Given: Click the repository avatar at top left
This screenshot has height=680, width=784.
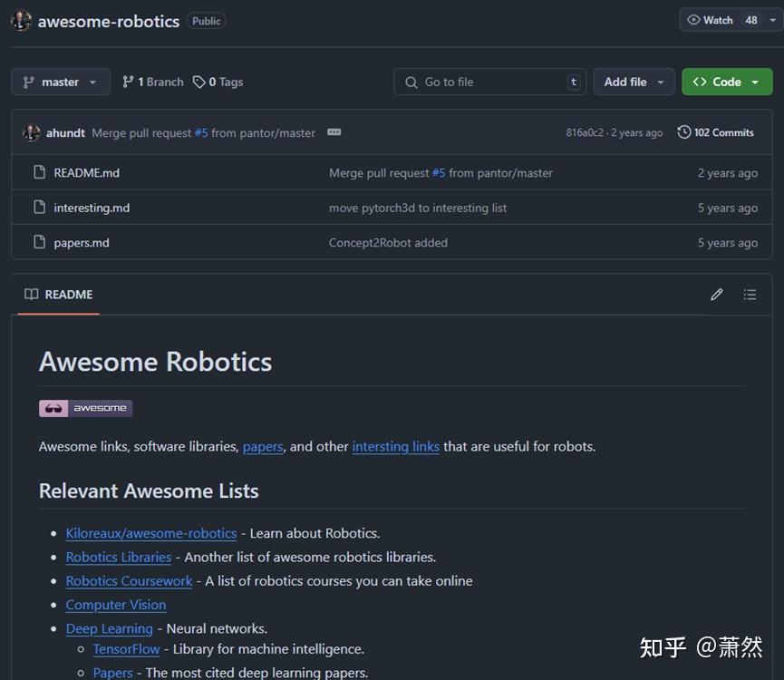Looking at the screenshot, I should tap(20, 20).
